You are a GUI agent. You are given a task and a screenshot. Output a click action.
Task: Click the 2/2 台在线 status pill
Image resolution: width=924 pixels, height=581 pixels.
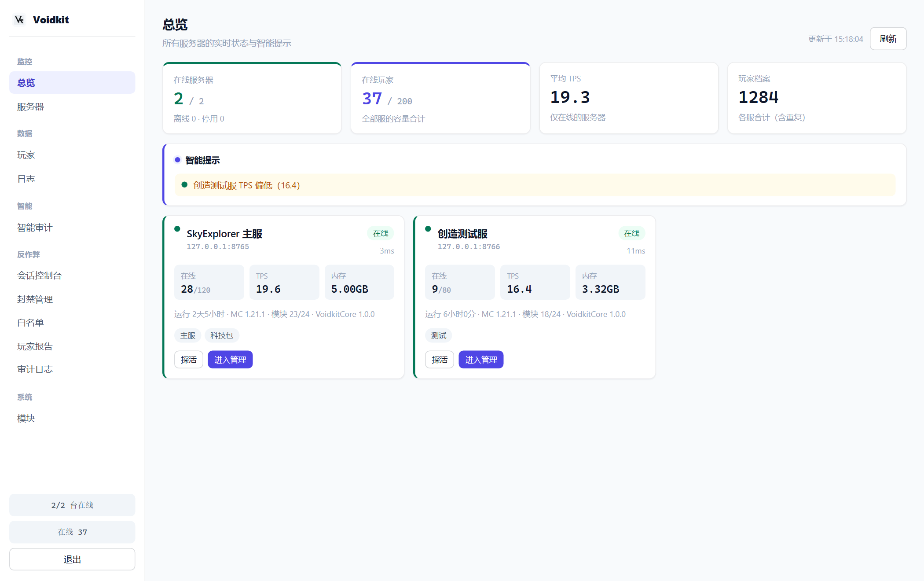72,505
